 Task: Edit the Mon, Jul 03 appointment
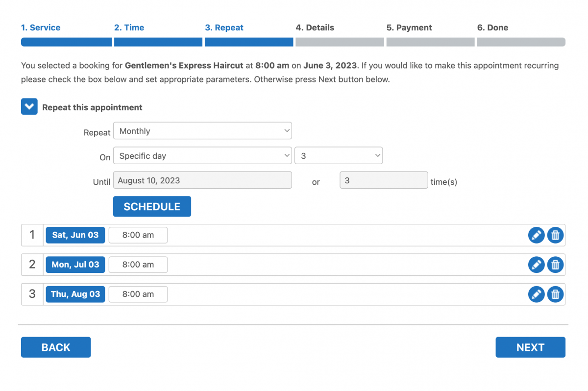click(x=536, y=265)
